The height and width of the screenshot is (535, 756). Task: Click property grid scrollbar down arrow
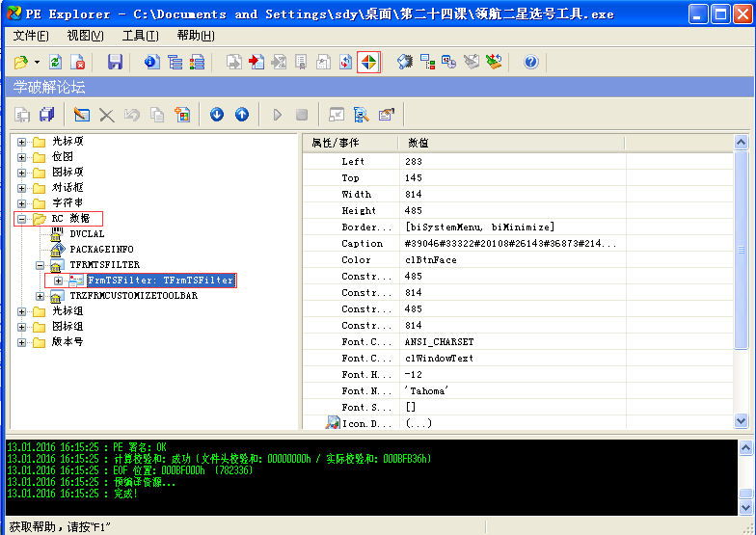coord(741,420)
